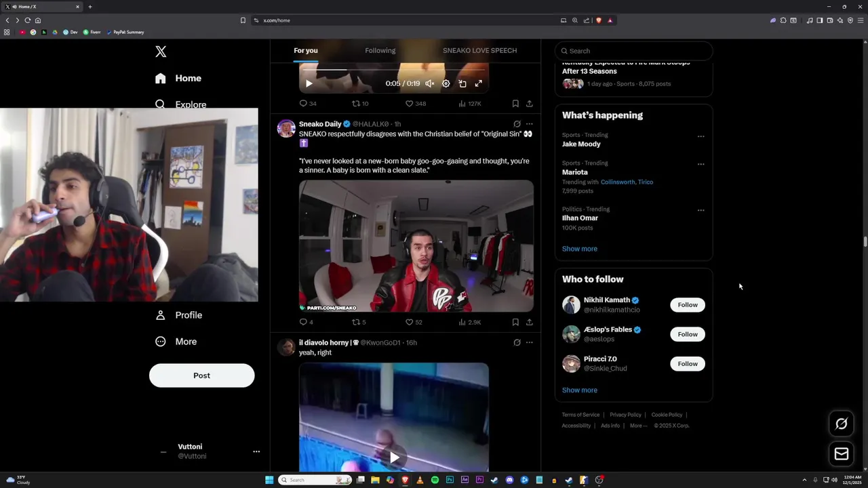Go to Home in the sidebar
Image resolution: width=868 pixels, height=488 pixels.
pyautogui.click(x=178, y=78)
